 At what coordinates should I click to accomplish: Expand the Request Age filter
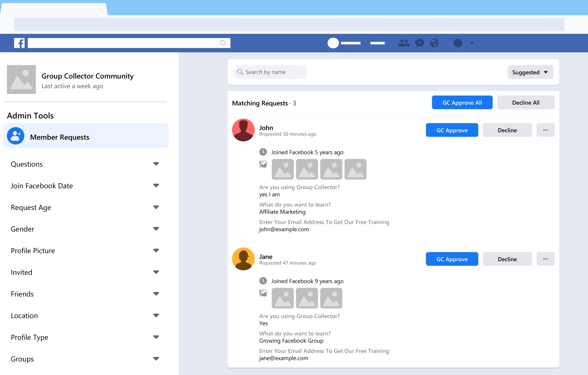(156, 207)
